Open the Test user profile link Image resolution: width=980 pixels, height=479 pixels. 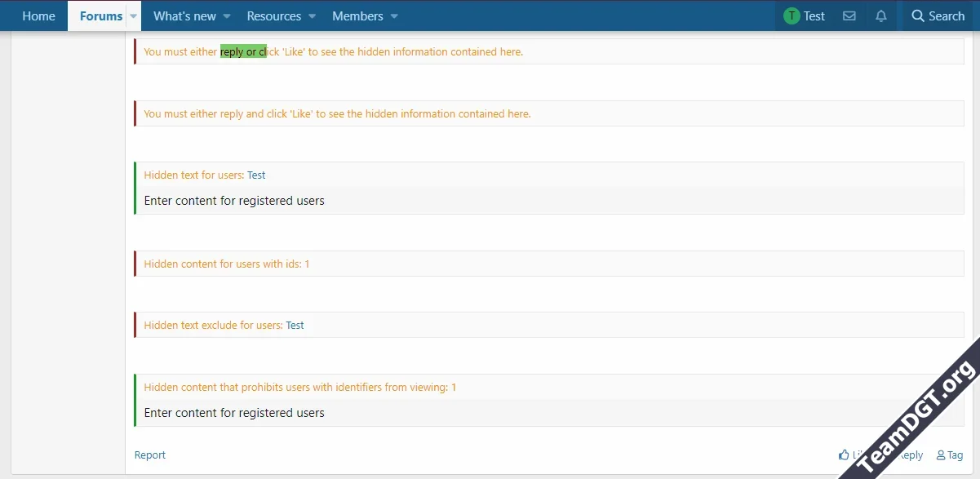pyautogui.click(x=256, y=175)
